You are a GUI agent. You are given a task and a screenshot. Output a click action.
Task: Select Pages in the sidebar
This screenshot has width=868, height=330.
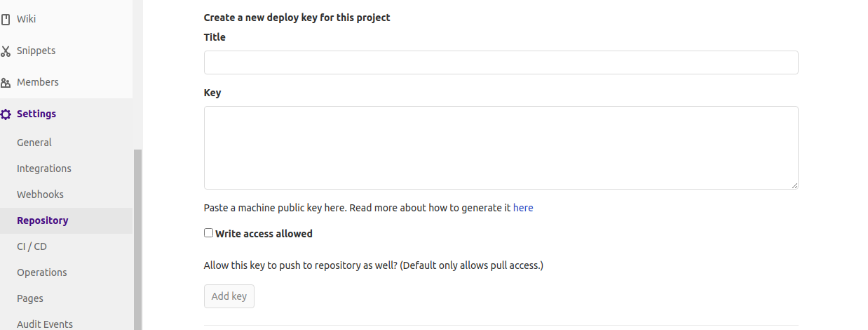[30, 298]
